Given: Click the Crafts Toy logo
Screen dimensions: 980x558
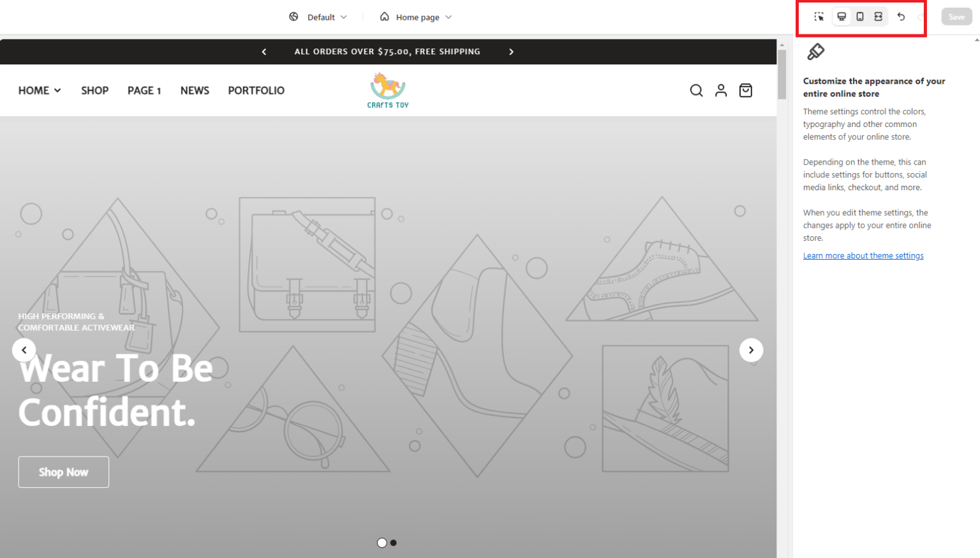Looking at the screenshot, I should point(388,90).
